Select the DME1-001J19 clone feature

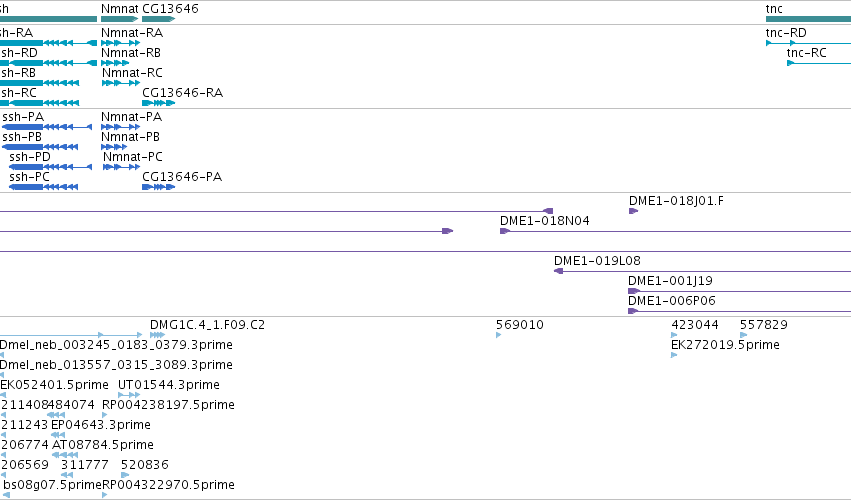click(x=739, y=292)
